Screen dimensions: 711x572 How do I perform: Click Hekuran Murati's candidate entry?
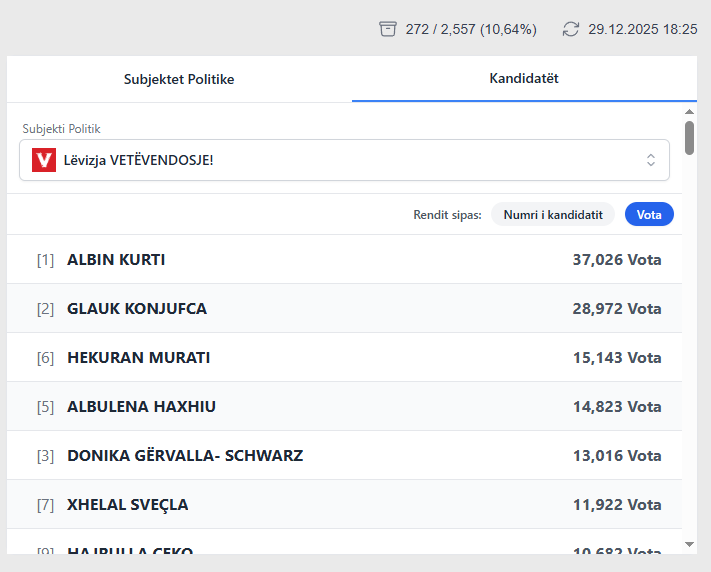[x=344, y=358]
